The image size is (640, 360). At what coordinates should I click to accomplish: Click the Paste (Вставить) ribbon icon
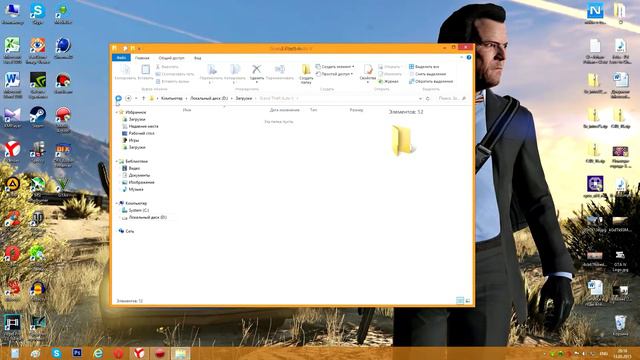pos(145,70)
